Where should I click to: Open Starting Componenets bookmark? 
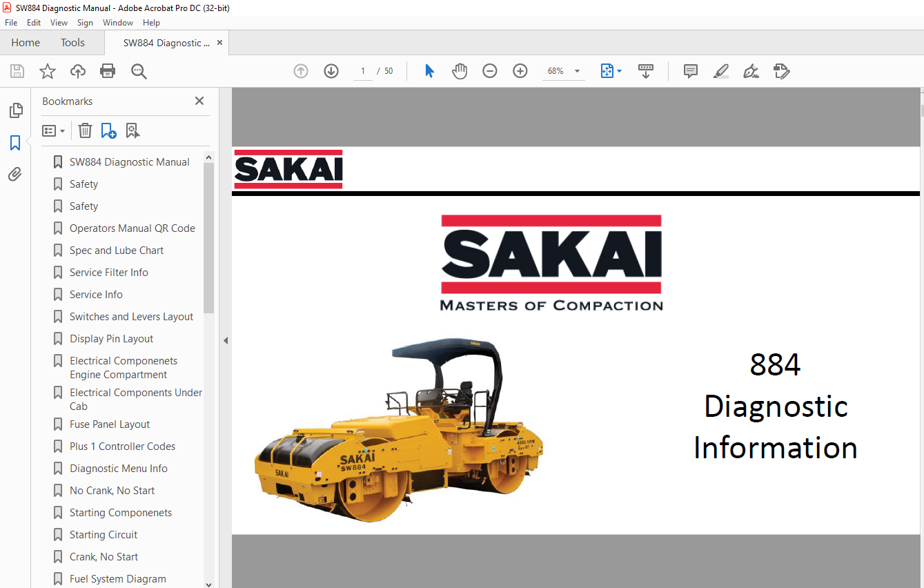(x=121, y=513)
